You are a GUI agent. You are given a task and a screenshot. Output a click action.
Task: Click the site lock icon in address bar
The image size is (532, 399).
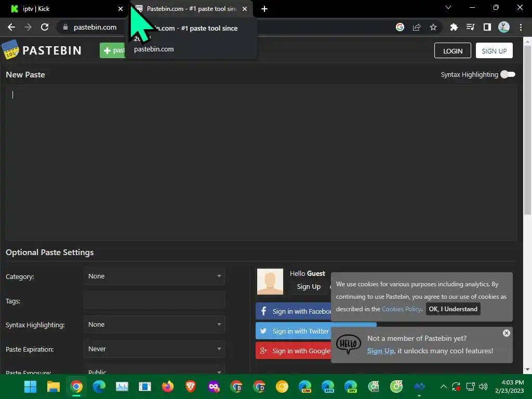click(x=65, y=27)
